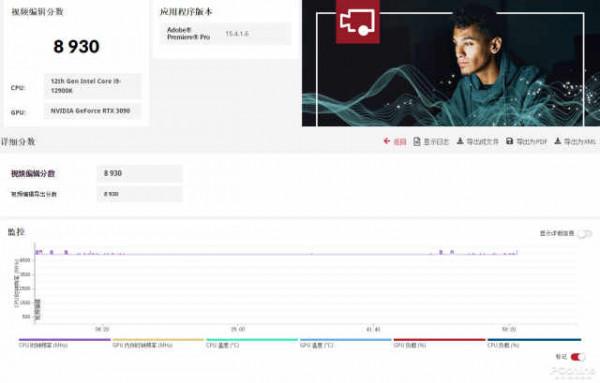Click the hero image of the man
Image resolution: width=600 pixels, height=383 pixels.
pos(451,63)
